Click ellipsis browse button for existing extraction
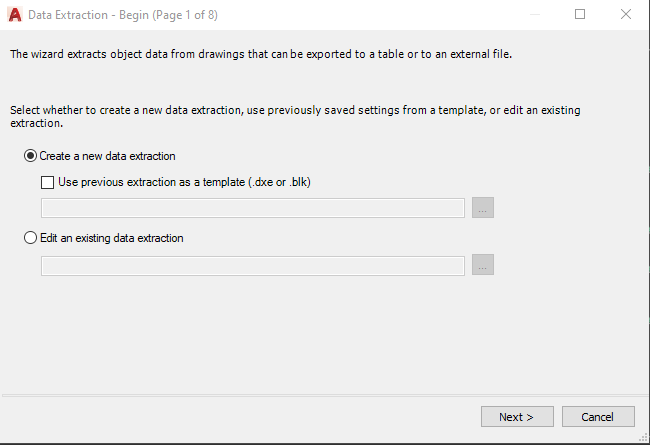 pyautogui.click(x=484, y=265)
